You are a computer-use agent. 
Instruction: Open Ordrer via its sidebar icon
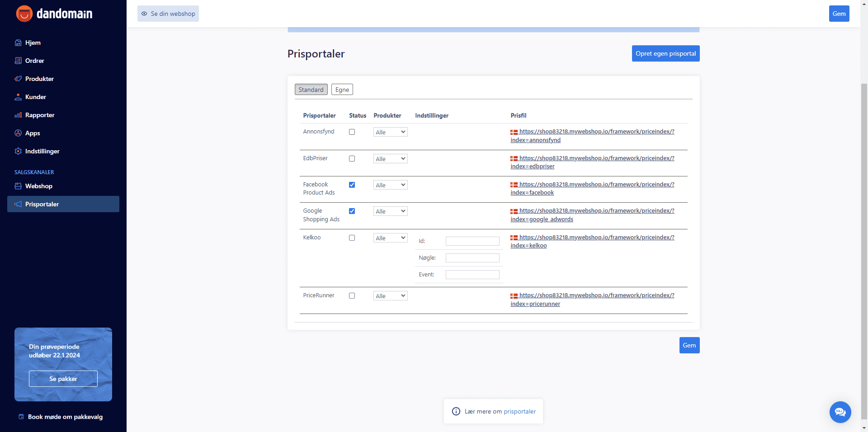pyautogui.click(x=18, y=61)
